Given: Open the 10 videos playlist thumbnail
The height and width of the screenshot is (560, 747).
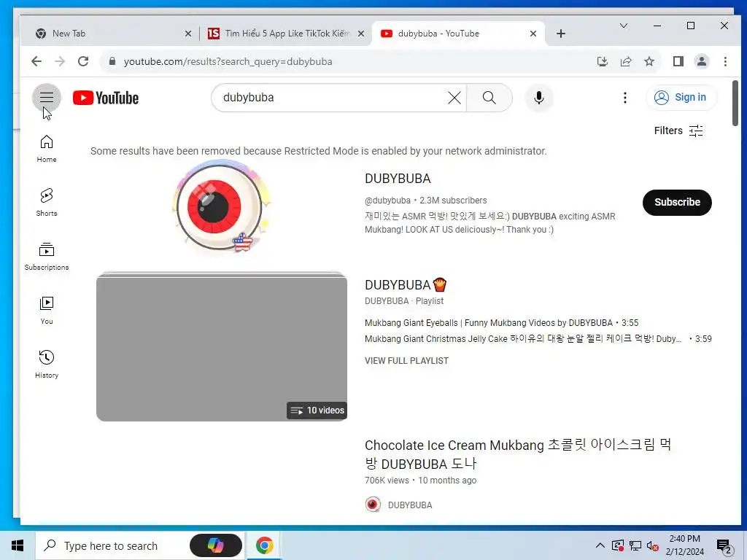Looking at the screenshot, I should pyautogui.click(x=222, y=346).
